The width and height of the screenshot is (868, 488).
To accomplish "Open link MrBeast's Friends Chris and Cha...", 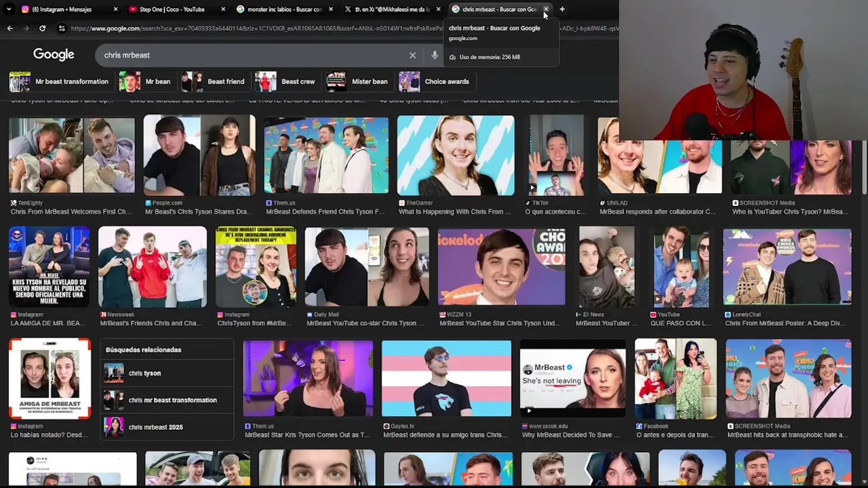I will click(x=151, y=323).
